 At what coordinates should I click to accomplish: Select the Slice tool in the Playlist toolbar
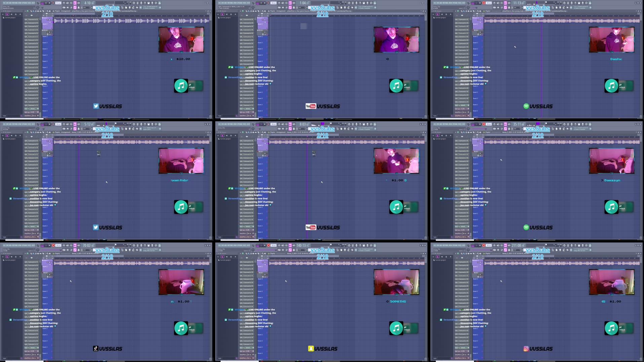tap(43, 11)
